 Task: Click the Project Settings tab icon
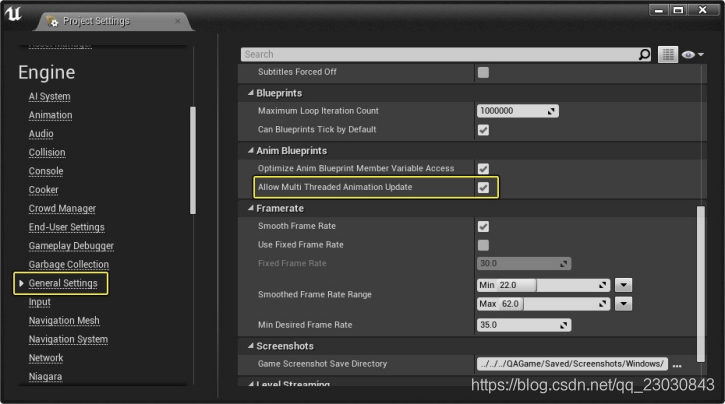click(x=52, y=21)
